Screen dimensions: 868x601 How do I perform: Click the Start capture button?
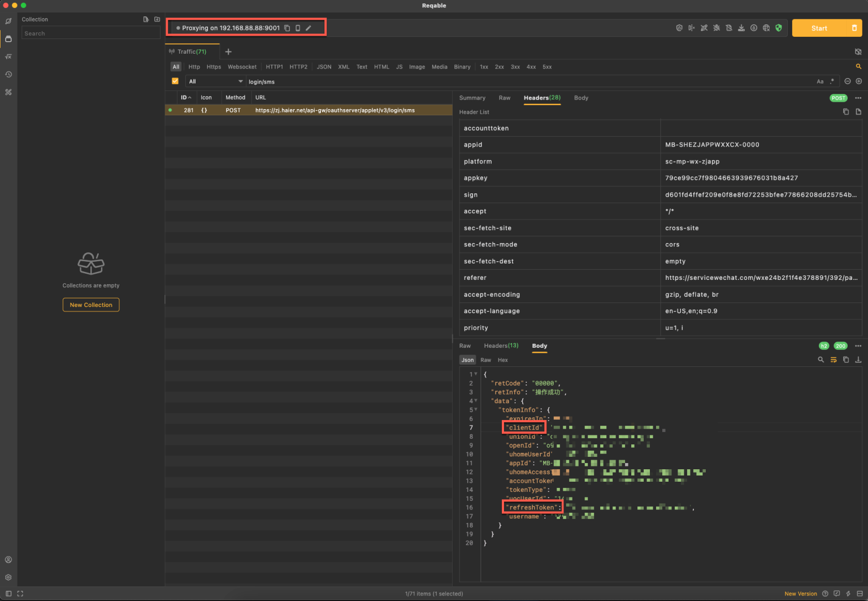click(819, 28)
